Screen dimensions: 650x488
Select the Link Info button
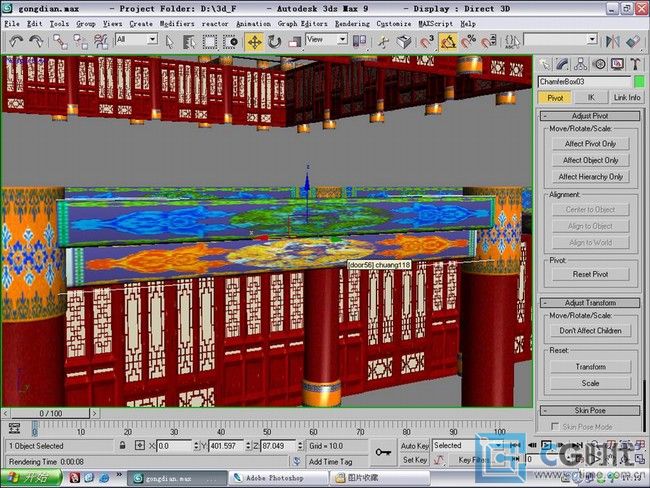tap(627, 97)
